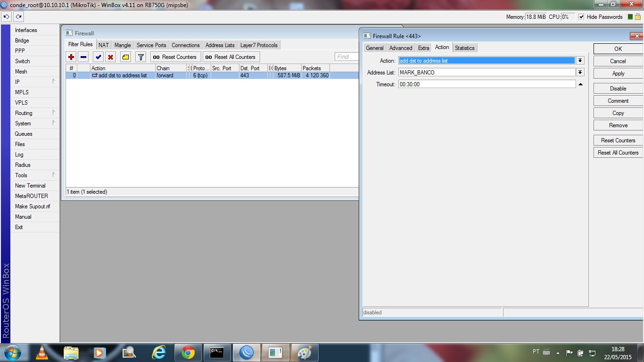This screenshot has height=362, width=644.
Task: Open the Connections tab
Action: [x=186, y=45]
